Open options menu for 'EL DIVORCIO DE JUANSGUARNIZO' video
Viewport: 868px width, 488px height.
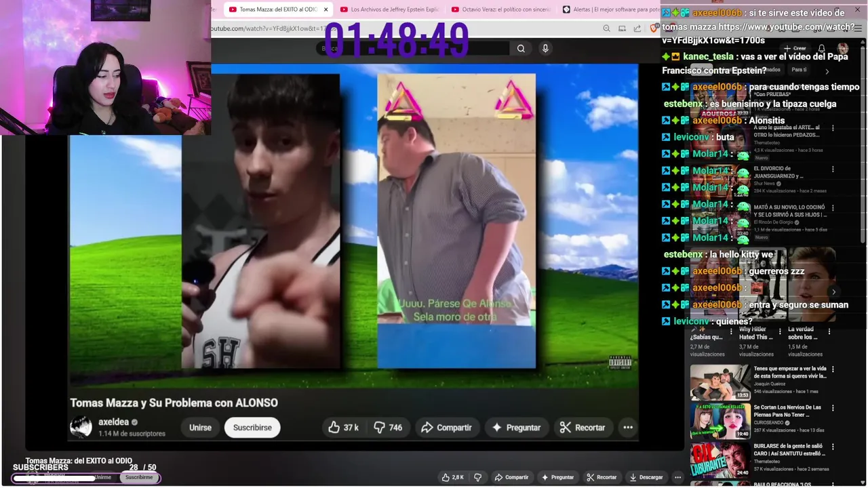click(833, 169)
